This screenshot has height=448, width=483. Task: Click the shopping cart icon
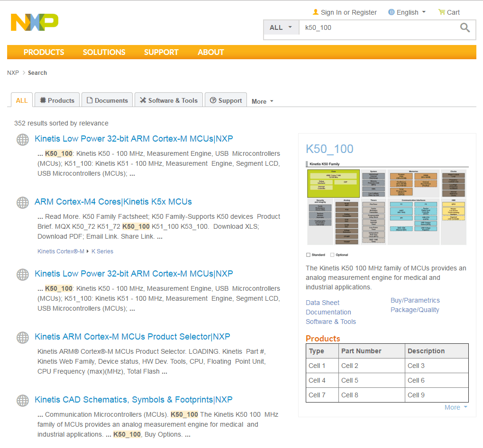[x=442, y=12]
